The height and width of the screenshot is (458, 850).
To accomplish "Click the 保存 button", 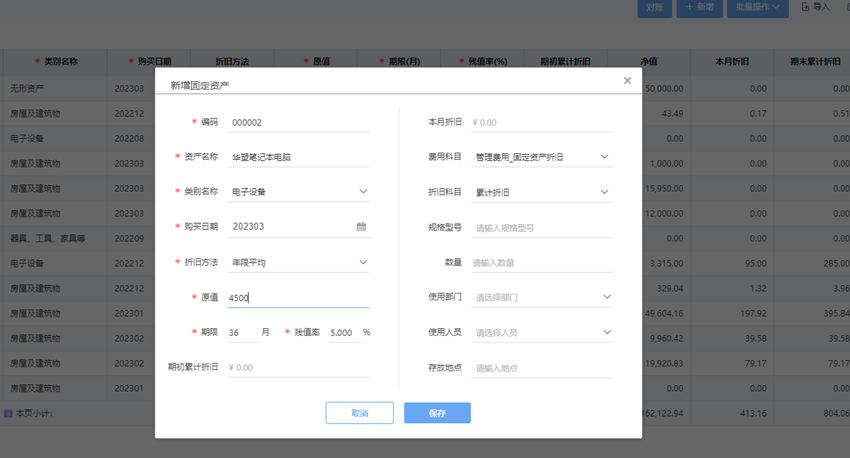I will coord(437,413).
